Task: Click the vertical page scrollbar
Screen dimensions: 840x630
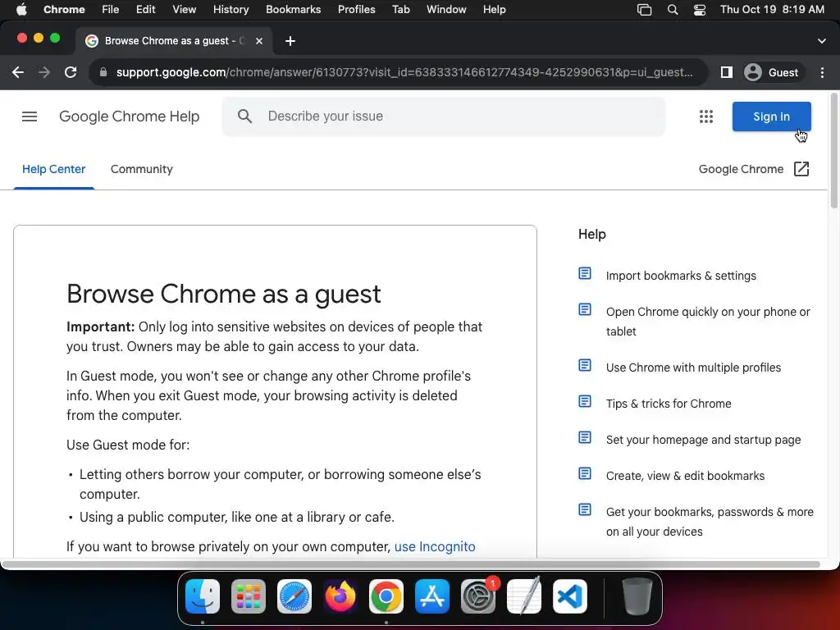Action: [x=833, y=151]
